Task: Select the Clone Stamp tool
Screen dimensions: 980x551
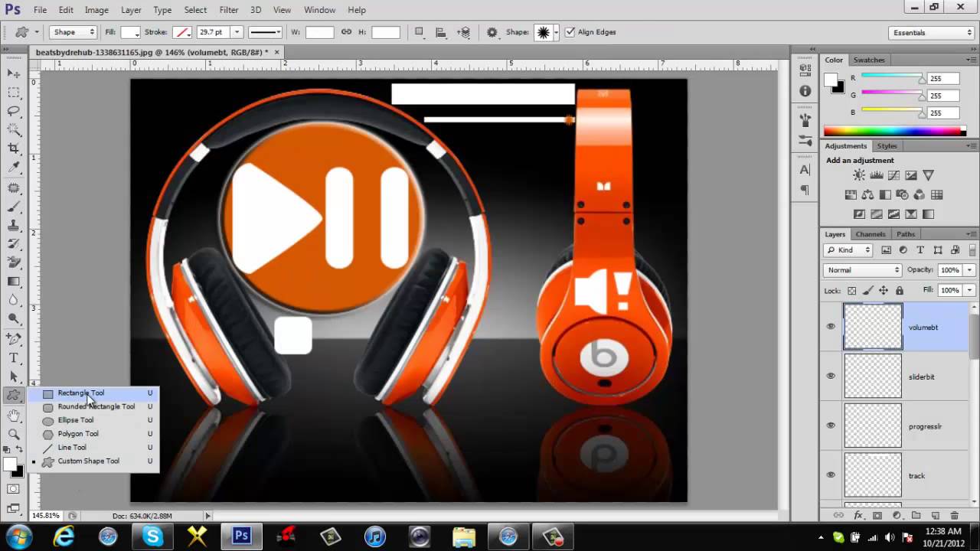Action: pos(14,225)
